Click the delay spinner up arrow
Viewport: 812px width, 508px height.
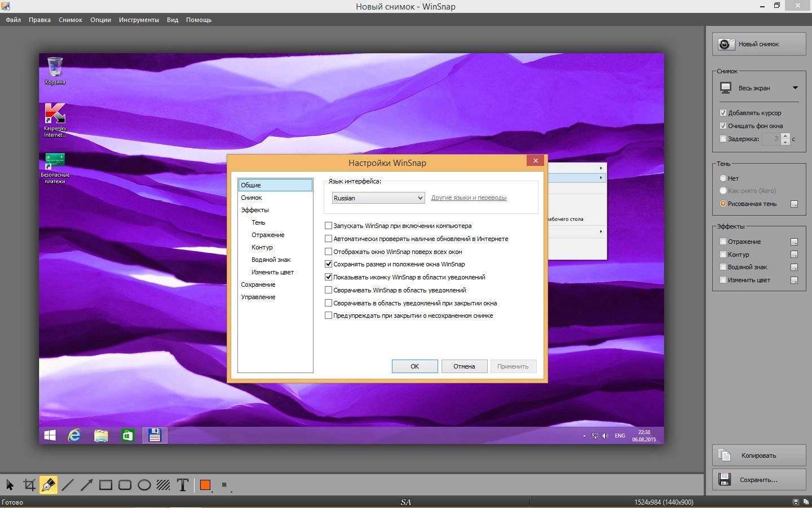click(785, 136)
